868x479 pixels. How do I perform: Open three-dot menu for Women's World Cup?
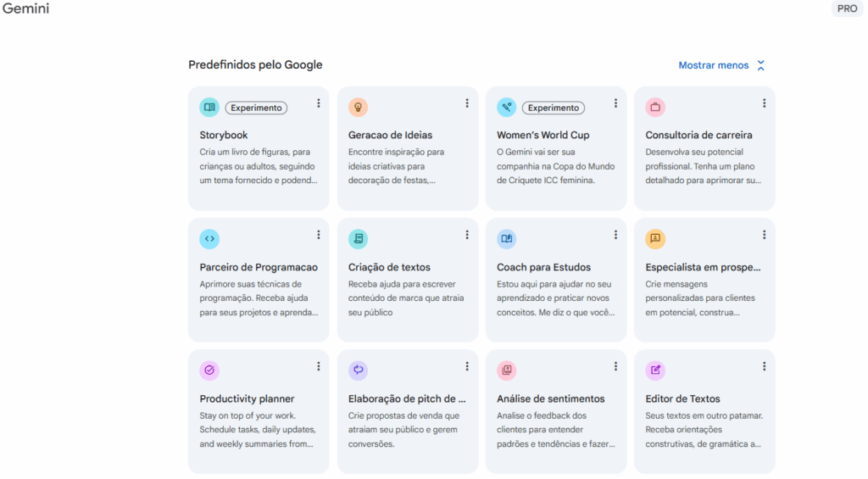(615, 103)
